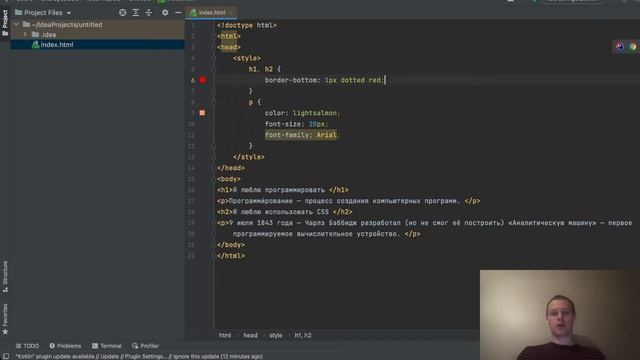640x360 pixels.
Task: Click the TODO list icon in bottom bar
Action: click(18, 346)
